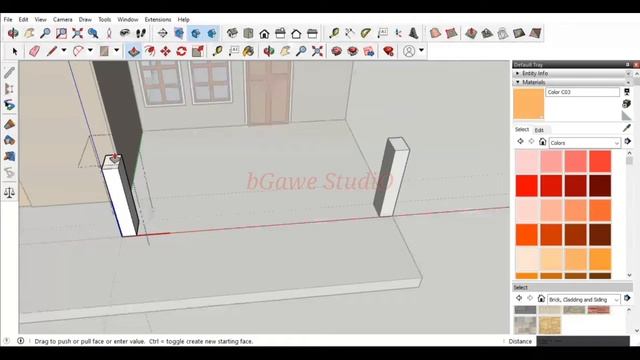Open the Edit menu

(x=23, y=19)
